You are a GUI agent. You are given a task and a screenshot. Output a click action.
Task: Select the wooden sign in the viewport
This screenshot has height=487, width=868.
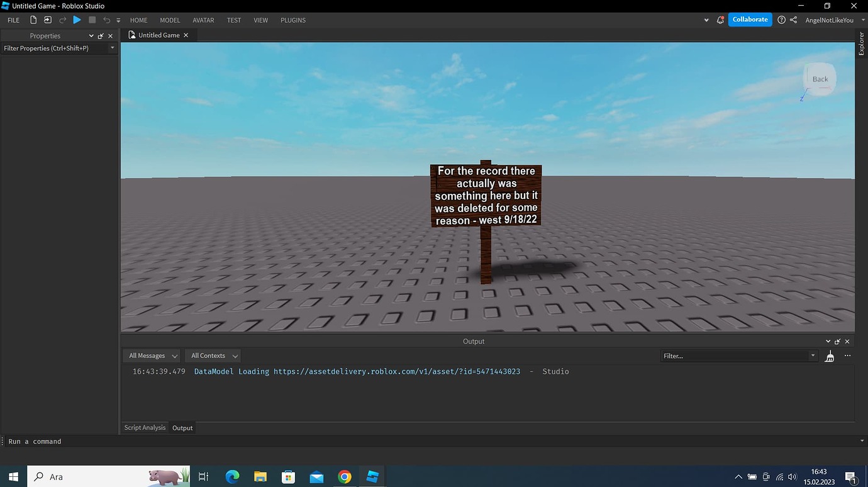[486, 196]
